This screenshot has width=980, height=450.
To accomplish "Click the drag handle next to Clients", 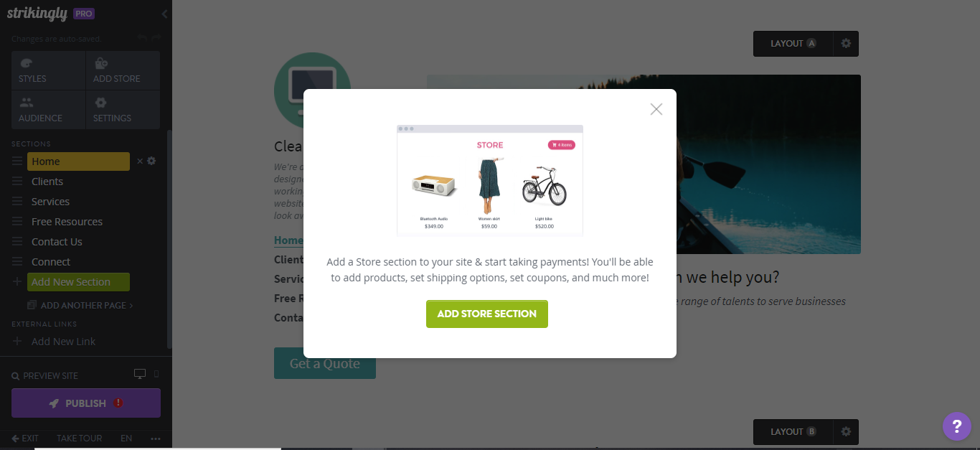I will tap(17, 182).
